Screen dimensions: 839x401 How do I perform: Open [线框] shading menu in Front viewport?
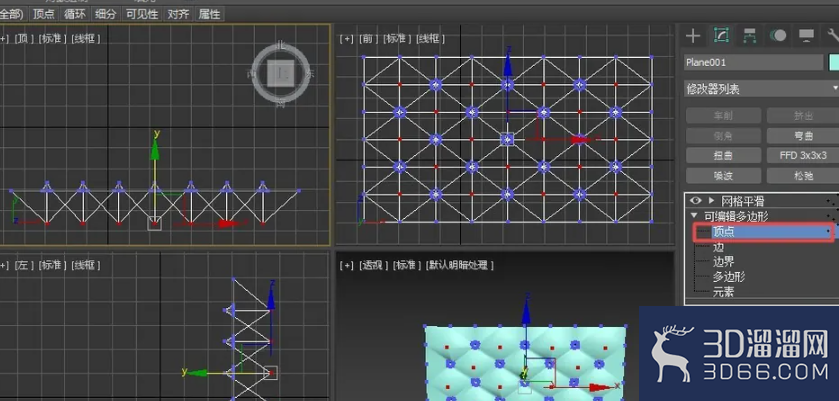430,39
